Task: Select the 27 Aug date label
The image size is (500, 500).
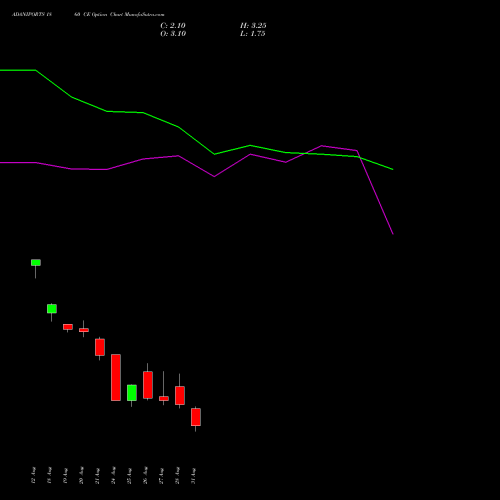Action: click(x=161, y=476)
